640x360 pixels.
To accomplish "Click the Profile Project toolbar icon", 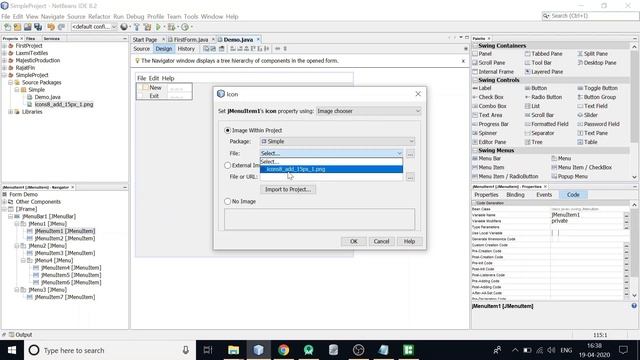I will (x=185, y=27).
